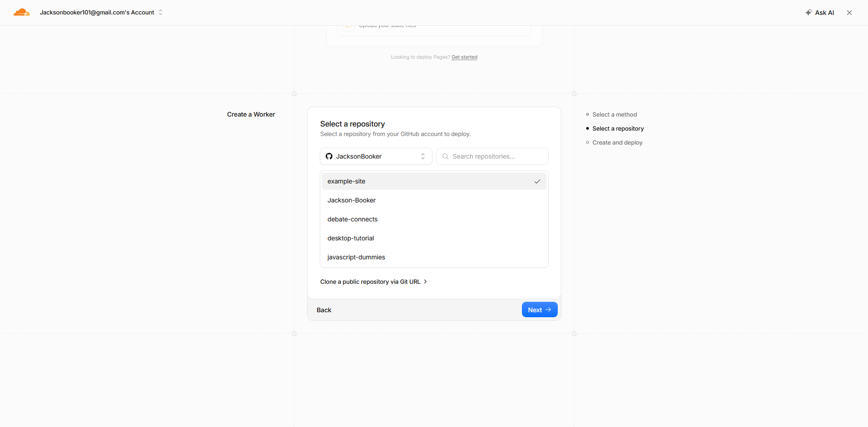Click the Create a Worker heading

251,114
